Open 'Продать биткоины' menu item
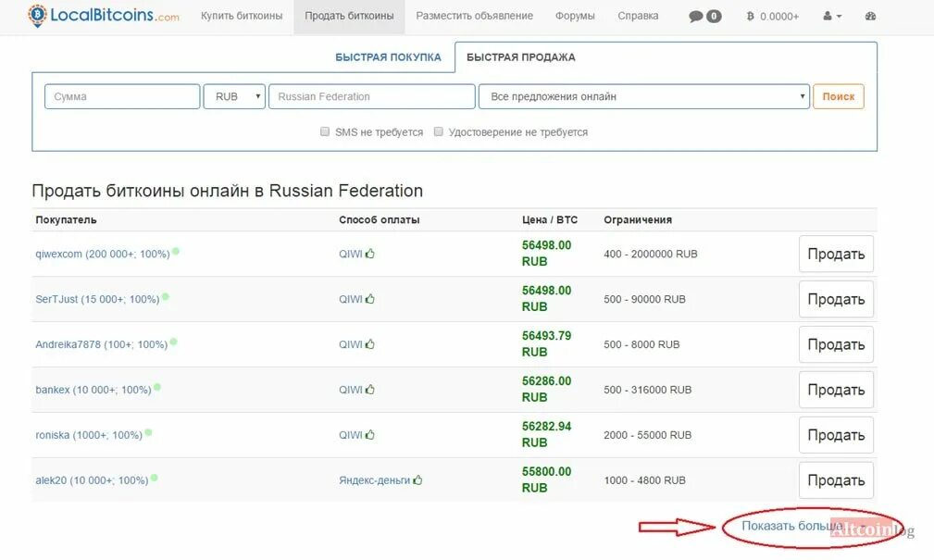 click(x=349, y=16)
